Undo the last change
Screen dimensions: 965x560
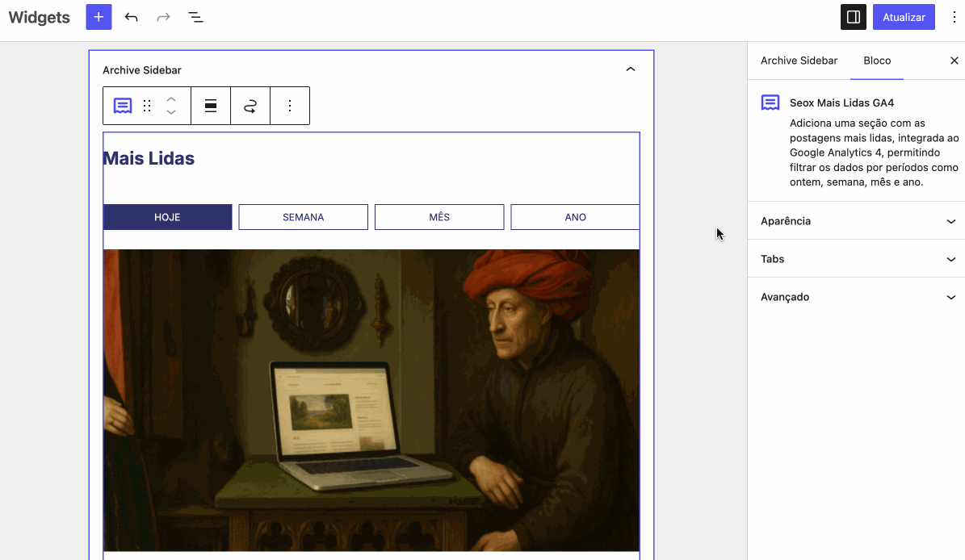(131, 17)
